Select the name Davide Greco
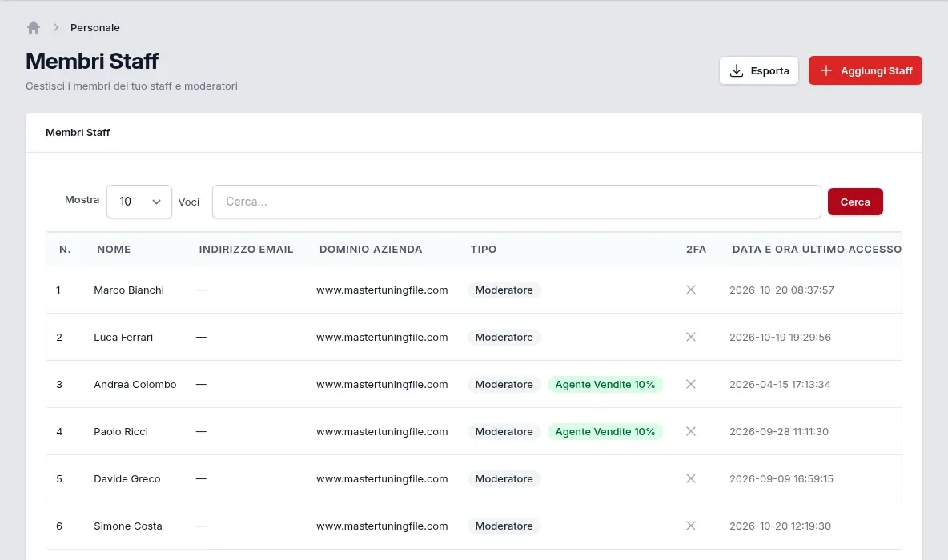Image resolution: width=948 pixels, height=560 pixels. (127, 478)
